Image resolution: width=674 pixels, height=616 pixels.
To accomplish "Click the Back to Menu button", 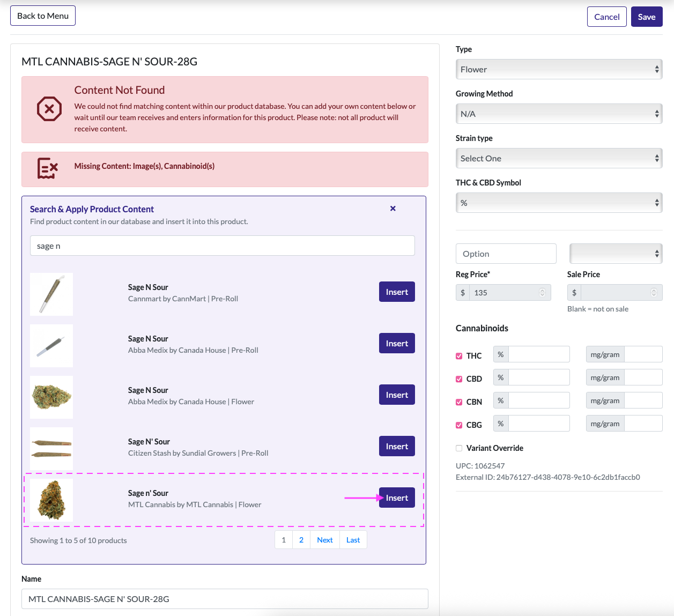I will coord(43,16).
